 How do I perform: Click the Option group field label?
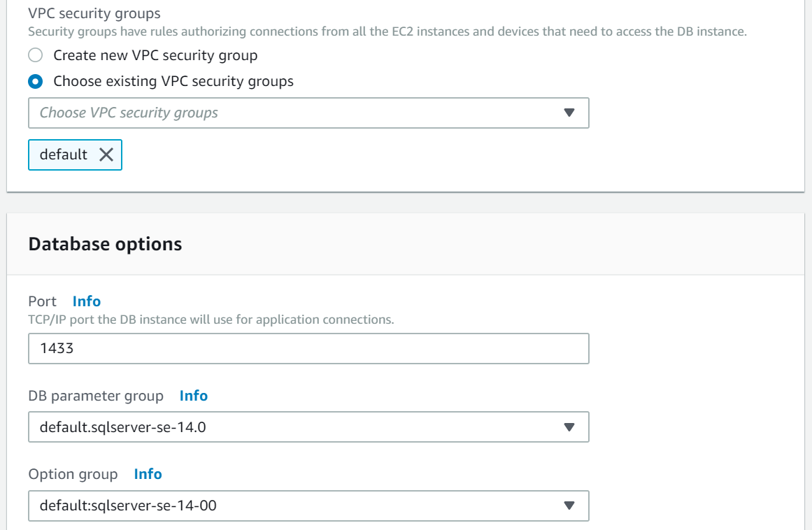[x=73, y=474]
